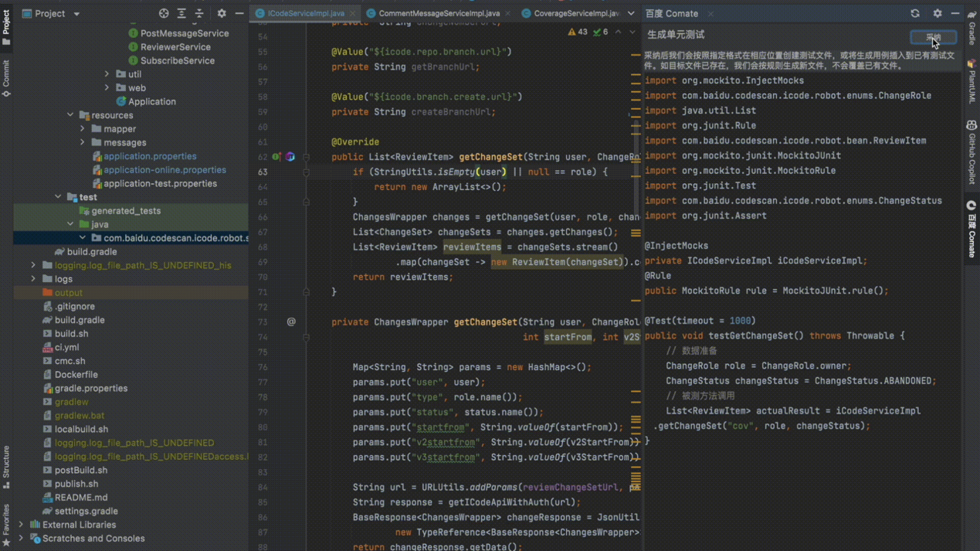Open the Project view dropdown

[76, 14]
